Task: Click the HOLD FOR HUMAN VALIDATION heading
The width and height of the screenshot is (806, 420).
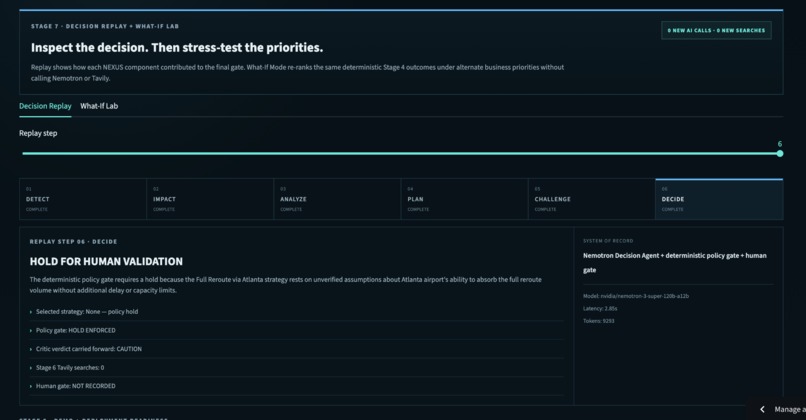Action: coord(106,261)
